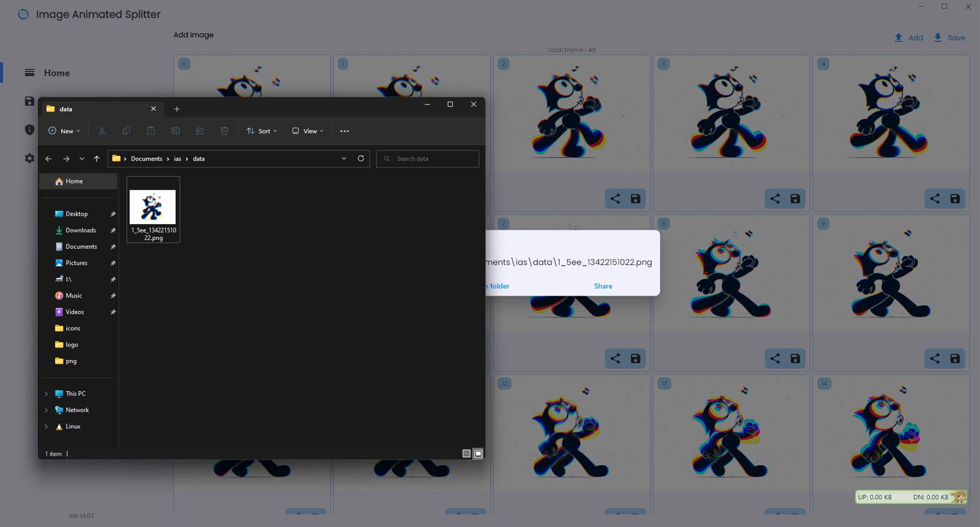Screen dimensions: 980x527
Task: Click share icon on frame 2
Action: (615, 199)
